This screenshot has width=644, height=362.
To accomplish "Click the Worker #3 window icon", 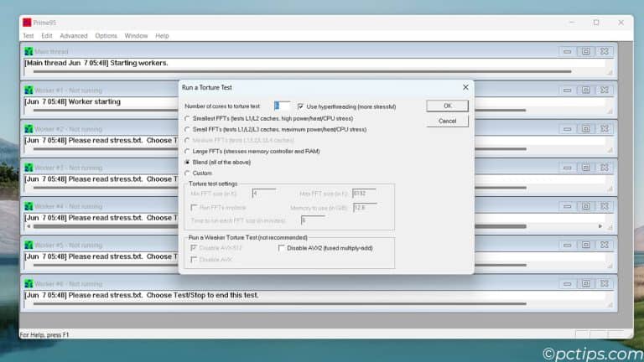I will 29,168.
